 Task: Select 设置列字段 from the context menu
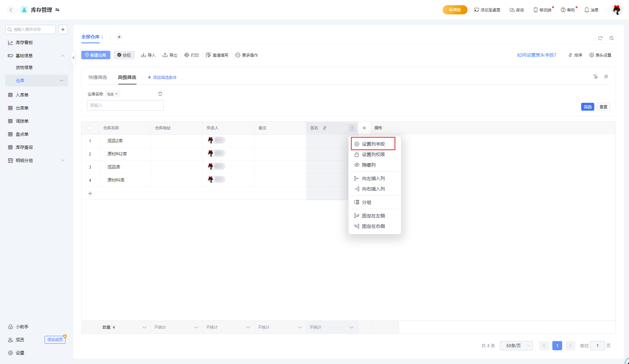[373, 144]
